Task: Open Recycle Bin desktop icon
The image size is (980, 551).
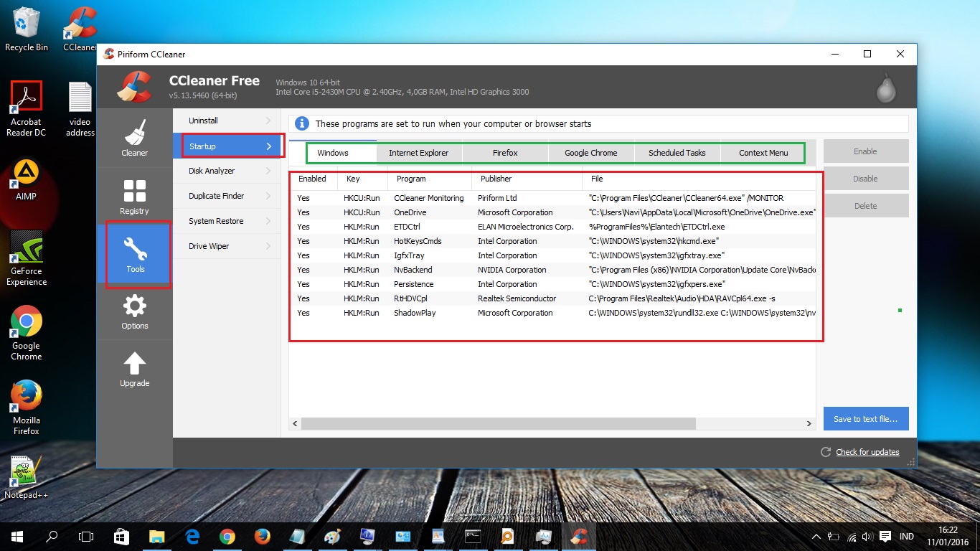Action: 27,30
